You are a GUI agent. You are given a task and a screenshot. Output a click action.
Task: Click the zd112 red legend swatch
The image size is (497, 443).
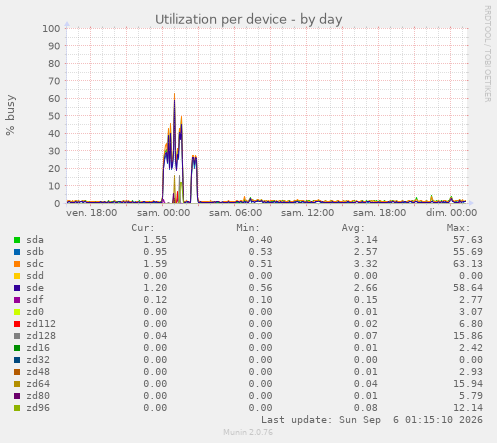(17, 324)
